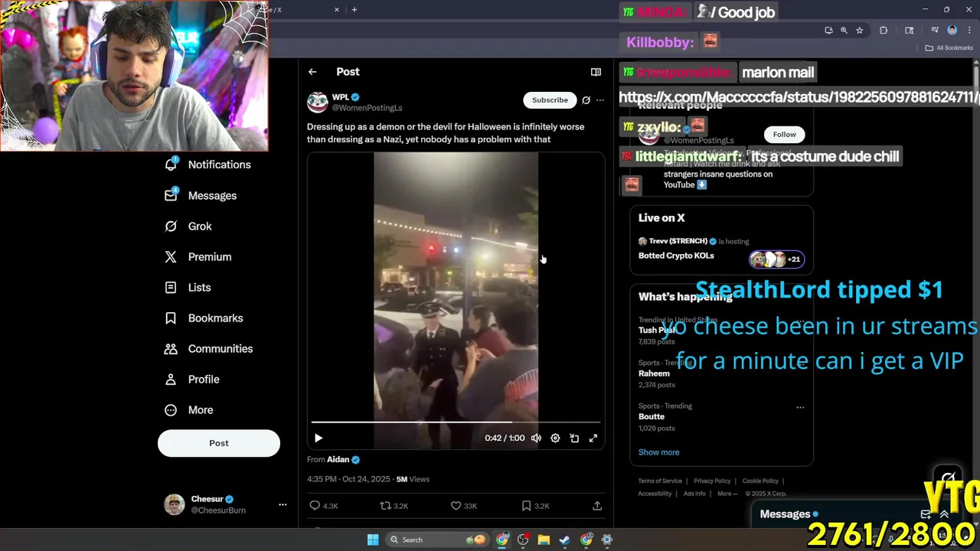The image size is (980, 551).
Task: Expand the footer More menu
Action: pyautogui.click(x=727, y=494)
